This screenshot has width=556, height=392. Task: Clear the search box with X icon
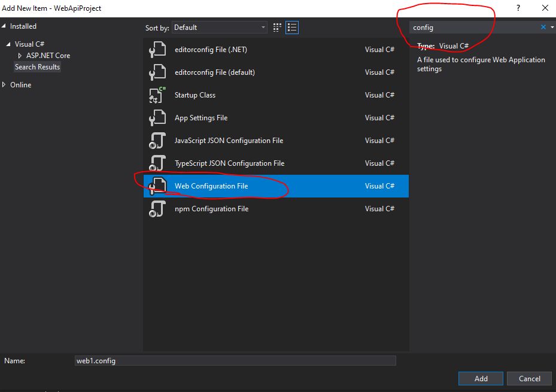pyautogui.click(x=543, y=28)
